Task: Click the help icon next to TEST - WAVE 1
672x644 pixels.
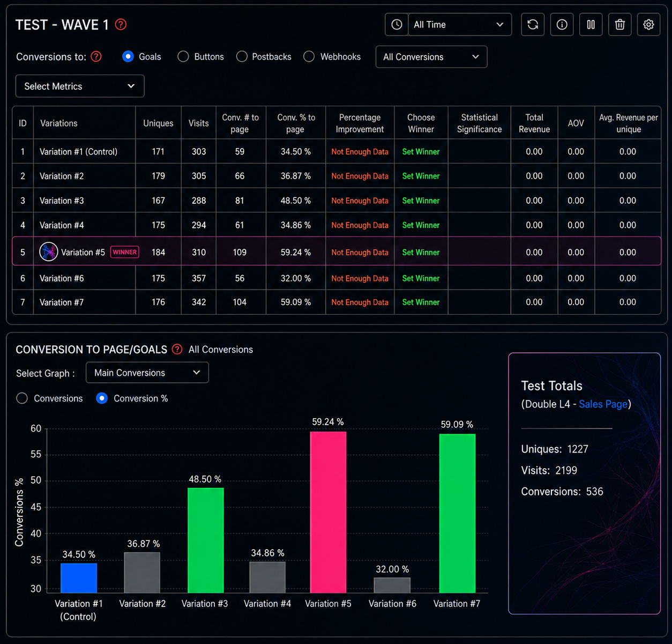Action: pyautogui.click(x=121, y=24)
